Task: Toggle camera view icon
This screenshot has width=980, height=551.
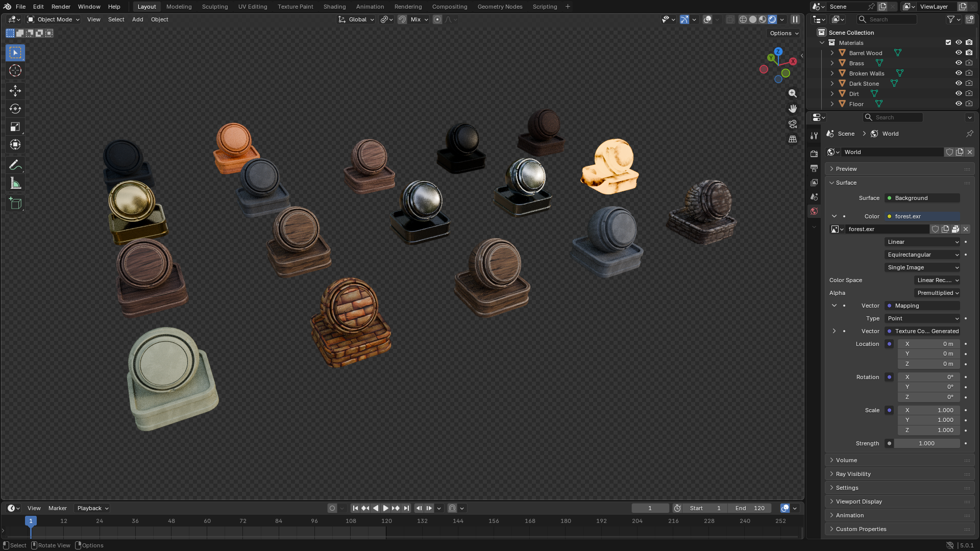Action: (x=793, y=124)
